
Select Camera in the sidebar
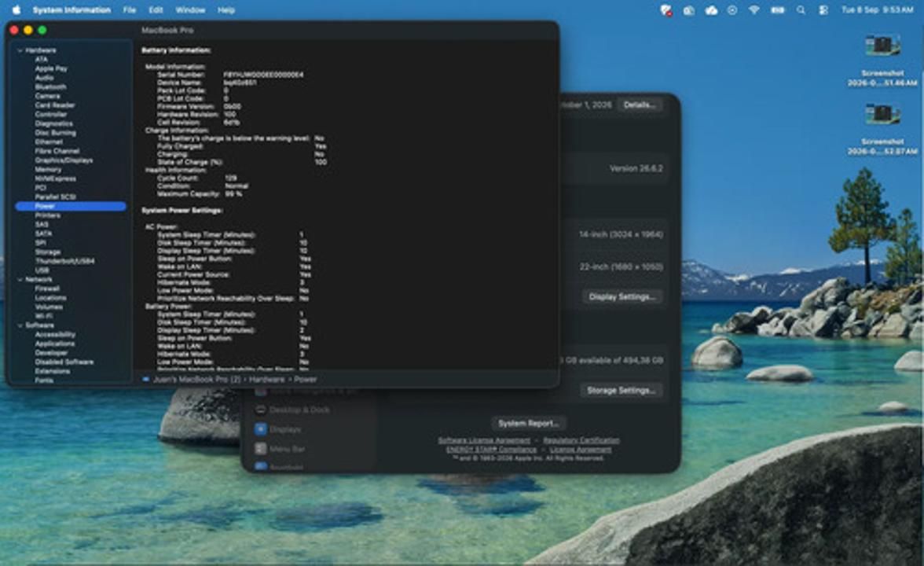pos(47,96)
